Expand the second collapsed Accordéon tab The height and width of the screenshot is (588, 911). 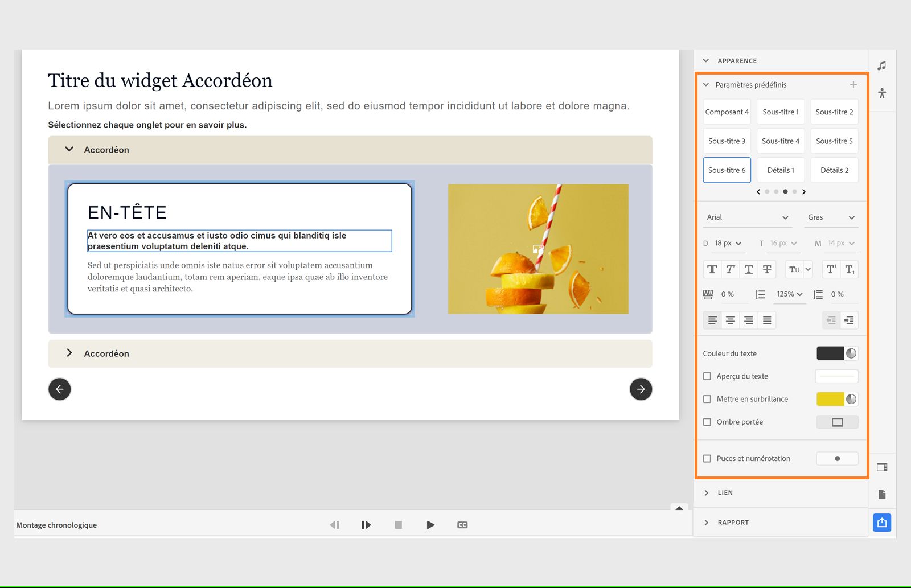(x=69, y=353)
